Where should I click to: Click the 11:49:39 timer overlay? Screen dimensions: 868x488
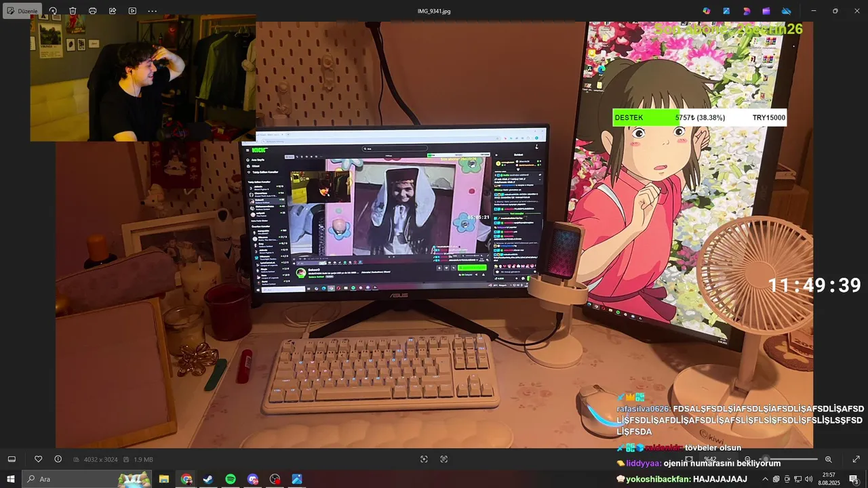point(814,285)
